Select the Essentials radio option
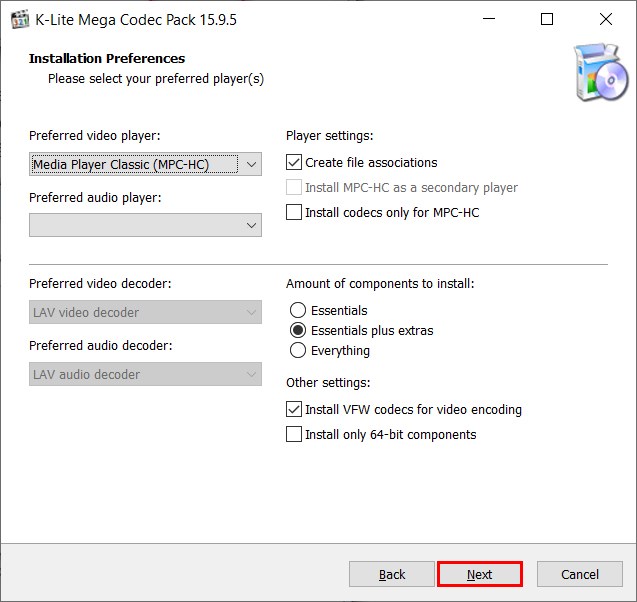Image resolution: width=637 pixels, height=602 pixels. [297, 311]
